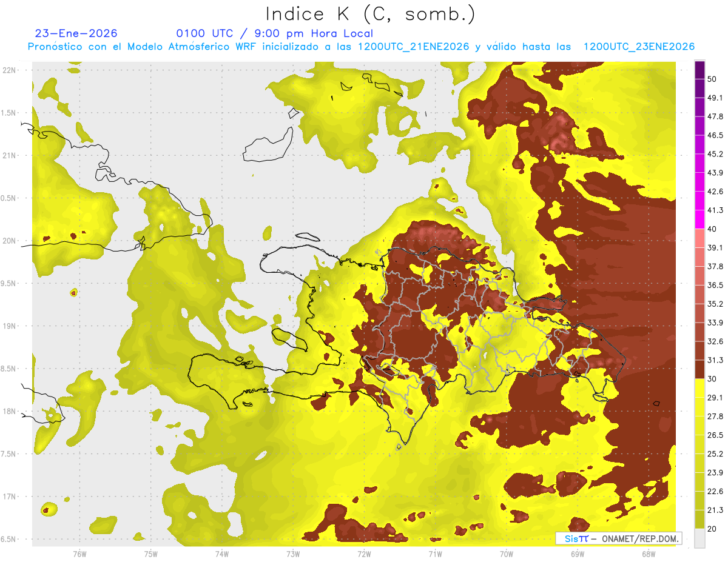
Task: Click the colorbar value "45.2"
Action: coord(715,154)
